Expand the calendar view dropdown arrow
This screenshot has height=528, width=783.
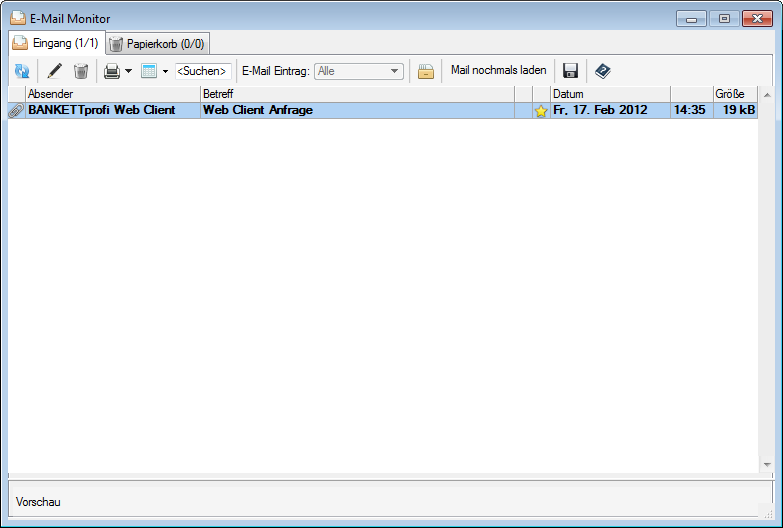click(165, 72)
